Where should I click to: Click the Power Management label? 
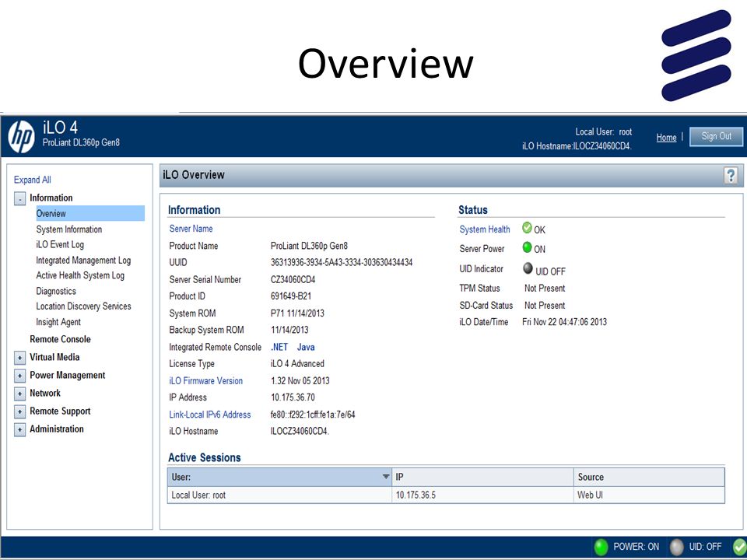(x=67, y=375)
